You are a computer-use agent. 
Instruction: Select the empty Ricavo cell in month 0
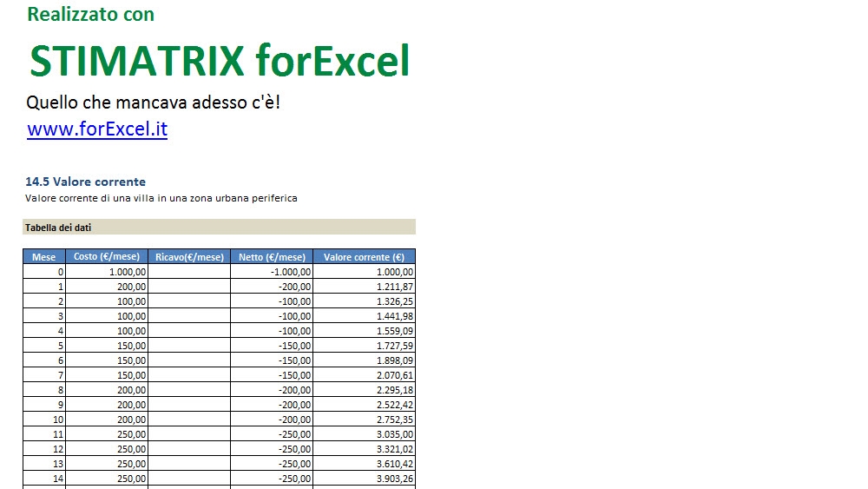coord(189,271)
